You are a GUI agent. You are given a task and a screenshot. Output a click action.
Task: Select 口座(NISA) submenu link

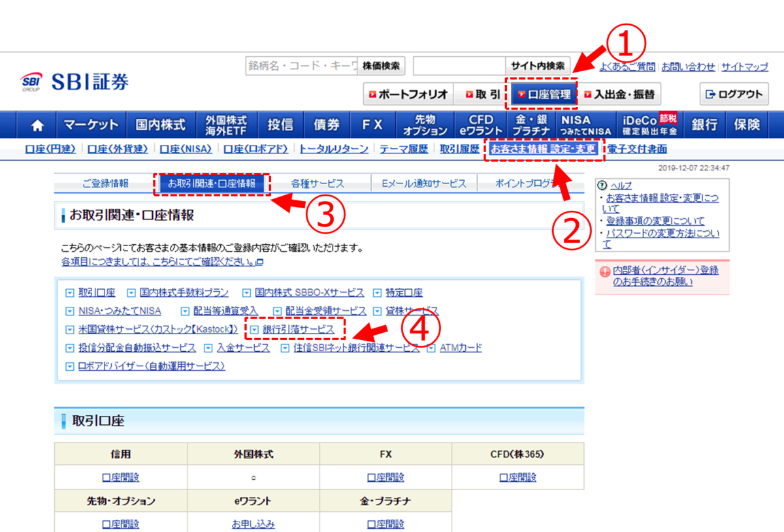click(186, 149)
